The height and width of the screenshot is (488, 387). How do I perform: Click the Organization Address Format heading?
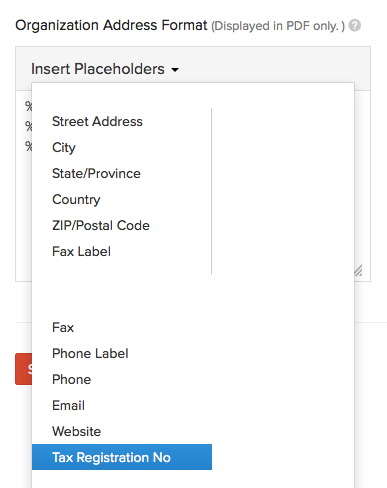coord(111,25)
